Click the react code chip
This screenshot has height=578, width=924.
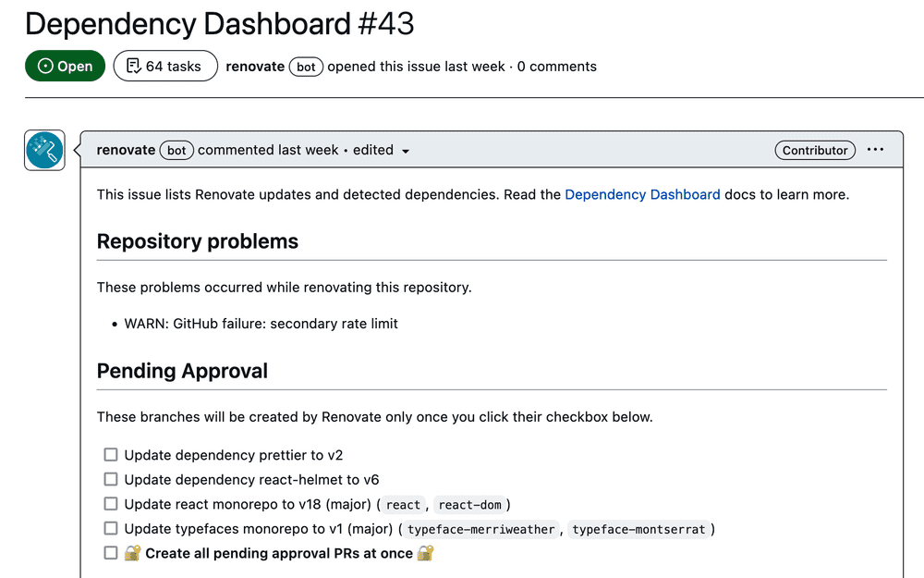[403, 504]
